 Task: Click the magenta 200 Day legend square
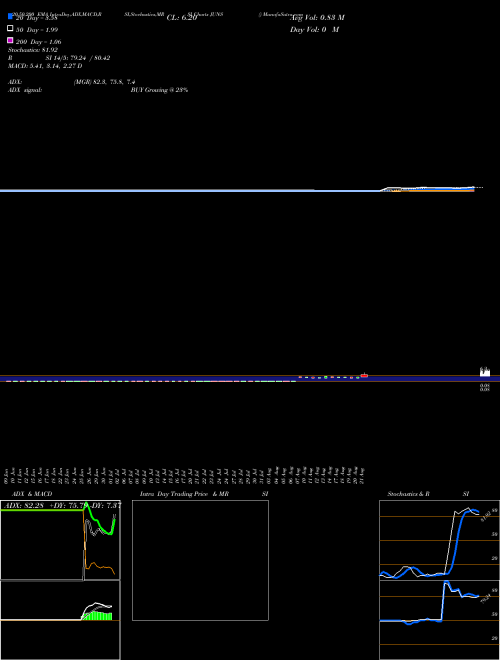coord(10,40)
